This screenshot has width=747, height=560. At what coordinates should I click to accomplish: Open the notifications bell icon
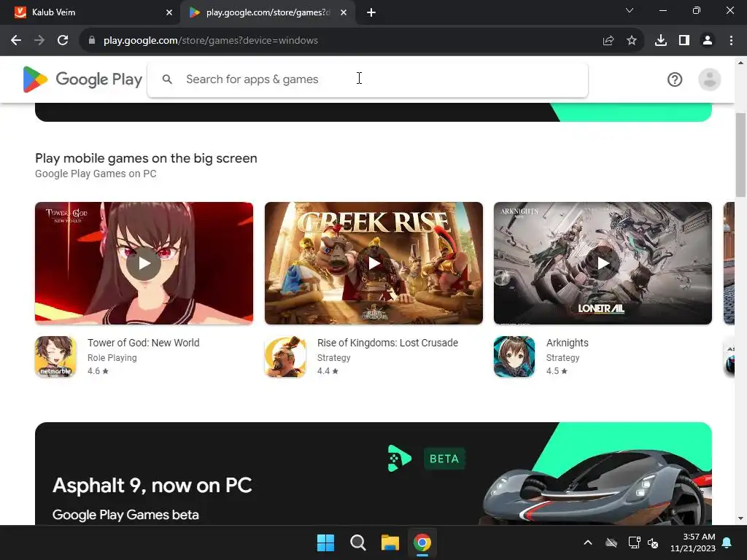click(x=727, y=542)
